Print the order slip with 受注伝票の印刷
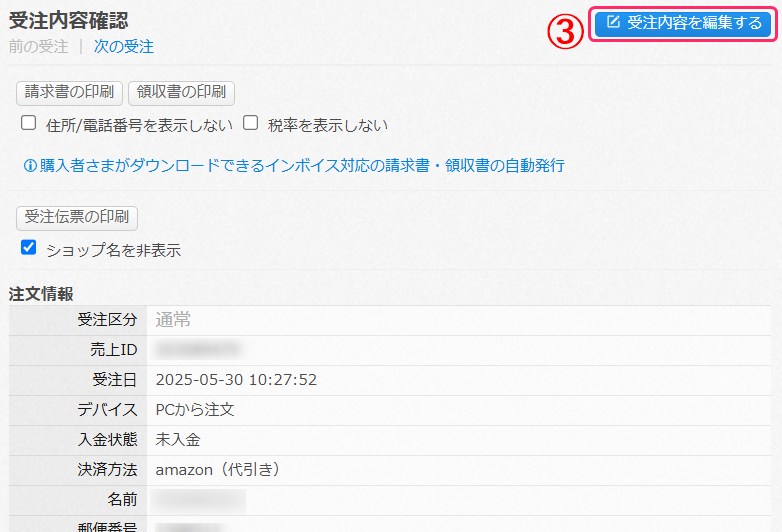This screenshot has width=782, height=532. [x=78, y=218]
